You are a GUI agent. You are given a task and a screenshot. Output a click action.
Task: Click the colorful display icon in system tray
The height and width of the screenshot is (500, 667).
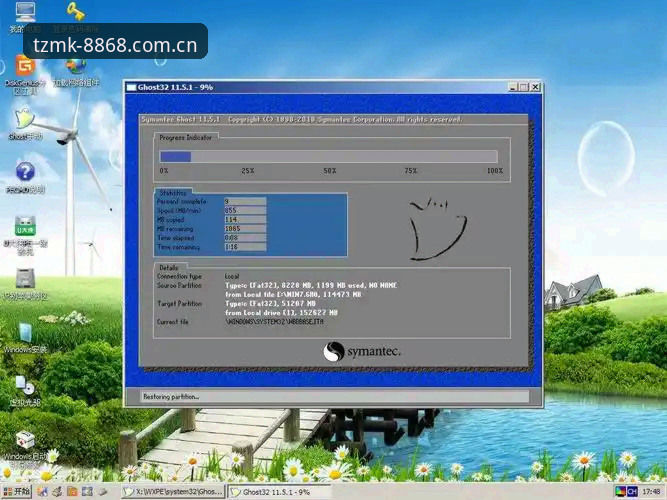tap(621, 491)
